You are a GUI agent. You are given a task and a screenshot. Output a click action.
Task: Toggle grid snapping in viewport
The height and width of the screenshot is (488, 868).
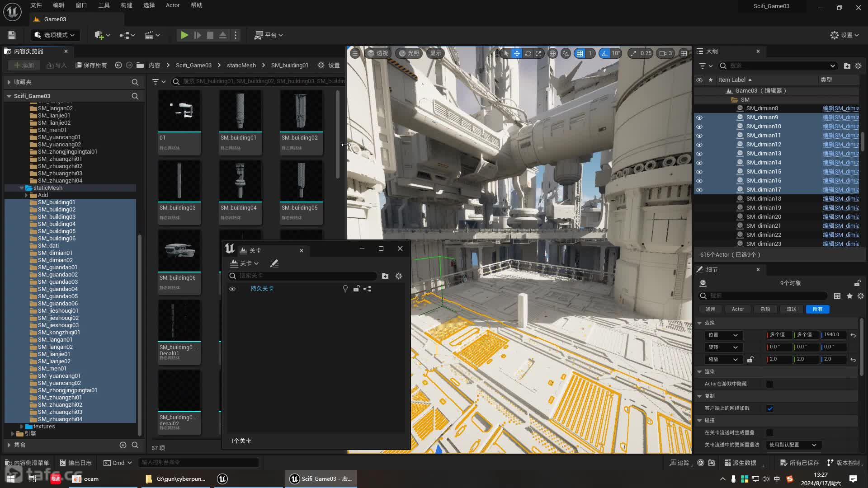(x=580, y=53)
